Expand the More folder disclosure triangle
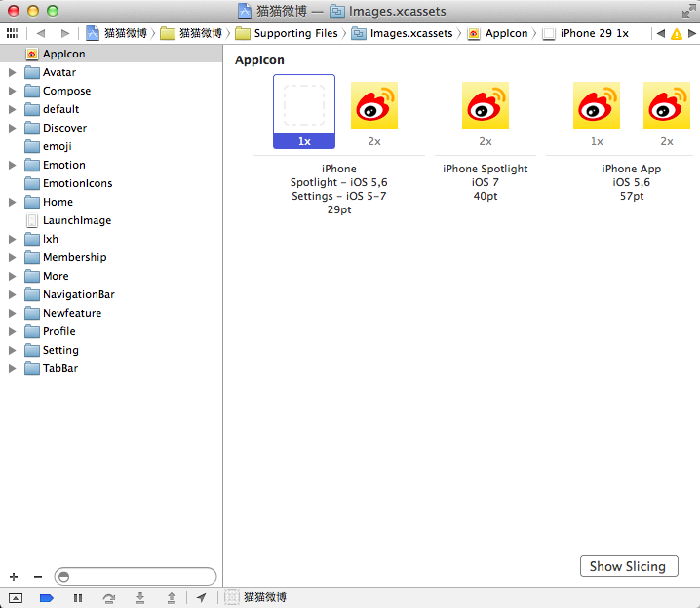 13,276
